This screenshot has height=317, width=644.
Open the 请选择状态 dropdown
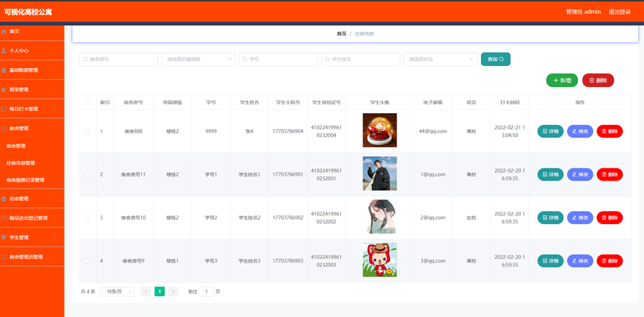[441, 59]
